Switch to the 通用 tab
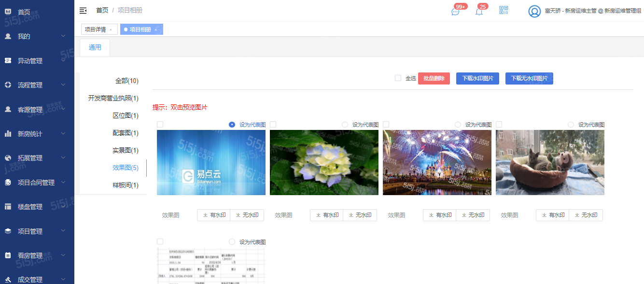The width and height of the screenshot is (644, 284). click(x=95, y=47)
